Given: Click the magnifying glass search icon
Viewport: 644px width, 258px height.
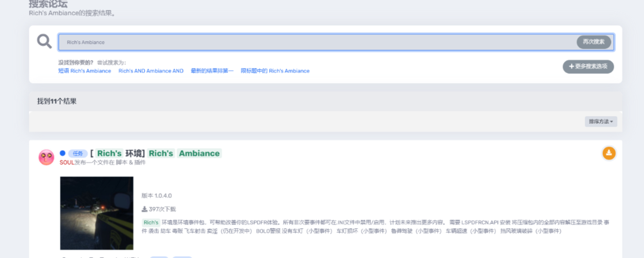Looking at the screenshot, I should point(44,41).
